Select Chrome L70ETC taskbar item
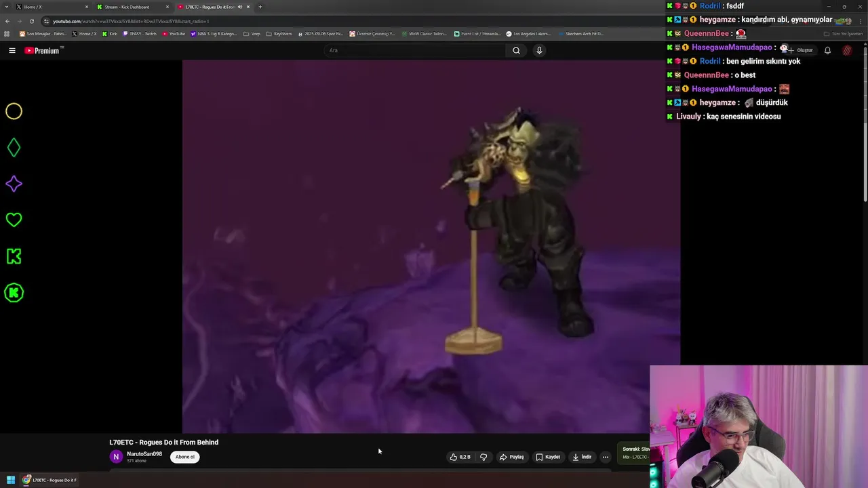This screenshot has width=868, height=488. pos(49,480)
